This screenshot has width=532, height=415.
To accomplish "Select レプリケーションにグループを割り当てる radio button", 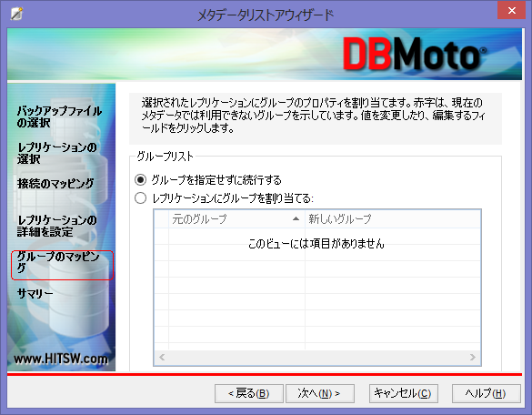I will [140, 197].
